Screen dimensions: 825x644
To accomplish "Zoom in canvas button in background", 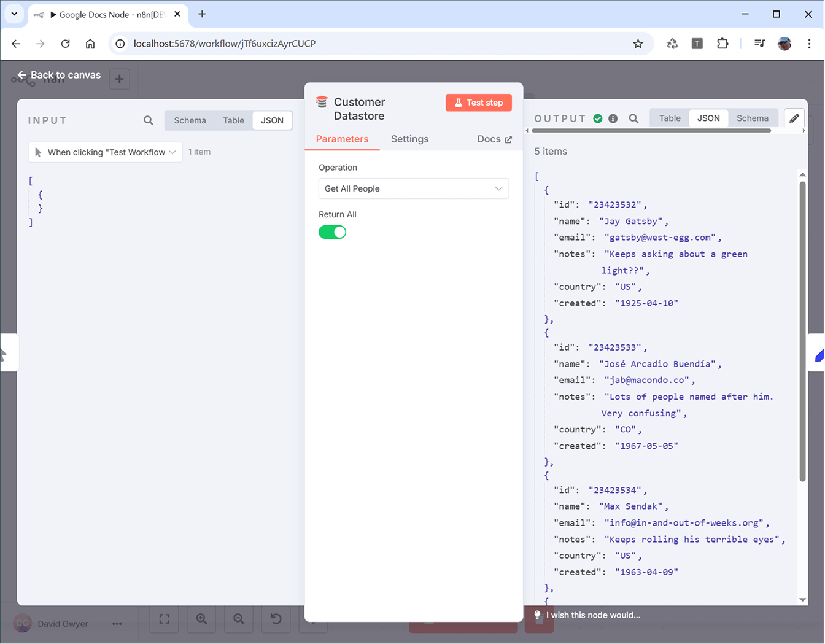I will pyautogui.click(x=201, y=619).
